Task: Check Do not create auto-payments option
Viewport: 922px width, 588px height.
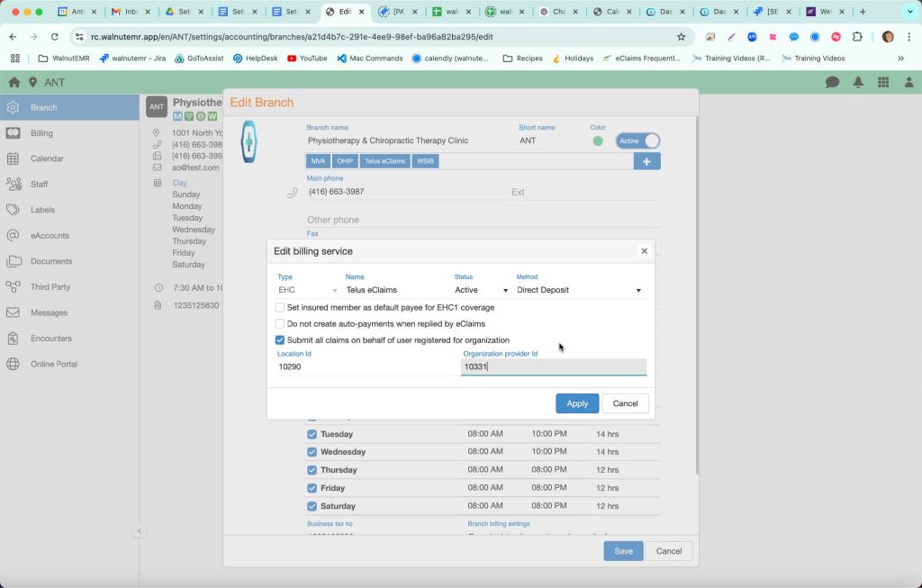Action: (x=280, y=324)
